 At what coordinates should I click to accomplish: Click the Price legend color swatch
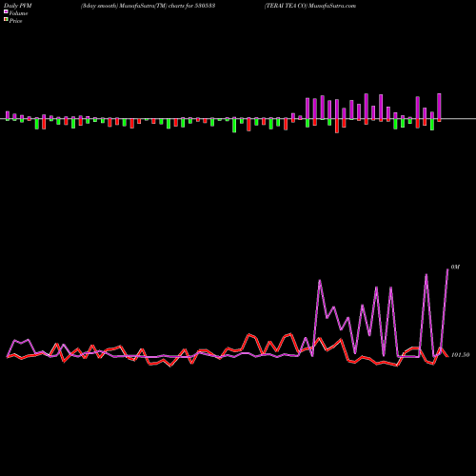tap(6, 20)
